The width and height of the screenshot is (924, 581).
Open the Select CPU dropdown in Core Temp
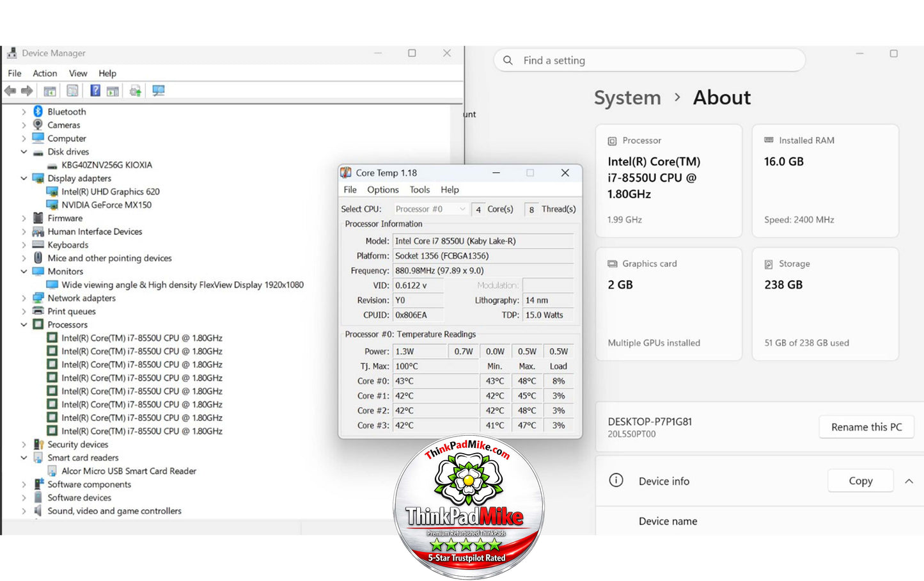click(430, 209)
